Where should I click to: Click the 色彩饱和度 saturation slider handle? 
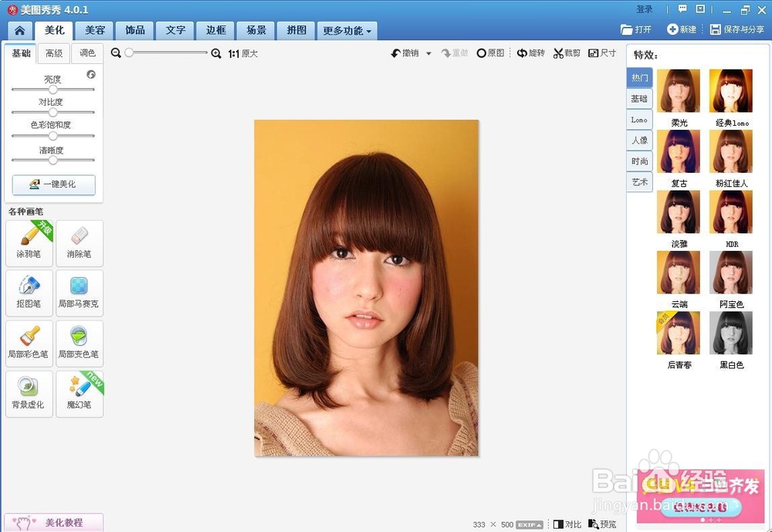pyautogui.click(x=52, y=135)
